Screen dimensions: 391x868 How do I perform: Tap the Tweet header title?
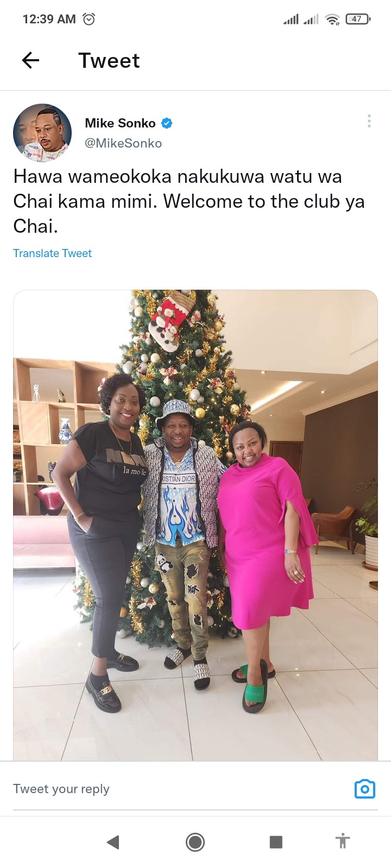tap(109, 60)
